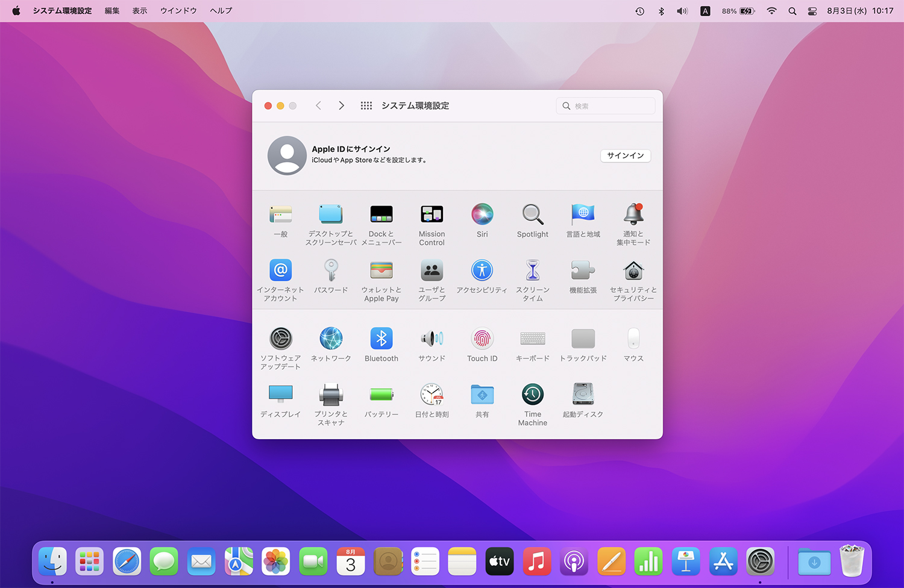The height and width of the screenshot is (588, 904).
Task: Open the ウインドウ menu
Action: click(178, 11)
